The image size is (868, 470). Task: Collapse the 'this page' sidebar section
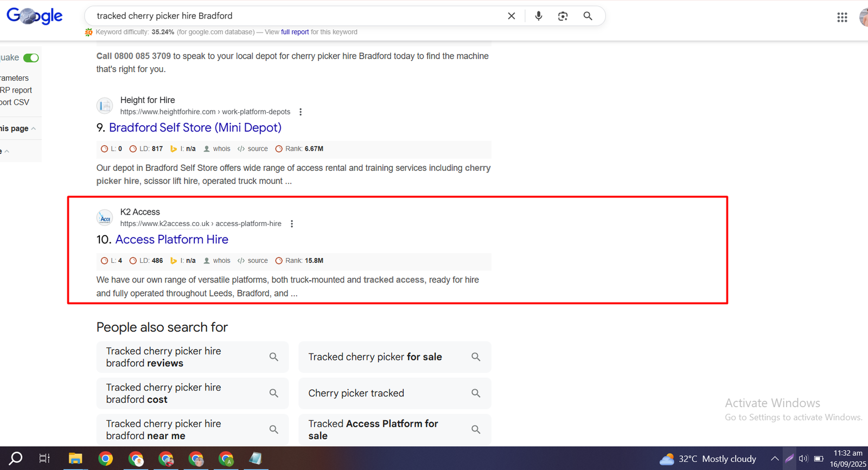(x=34, y=129)
